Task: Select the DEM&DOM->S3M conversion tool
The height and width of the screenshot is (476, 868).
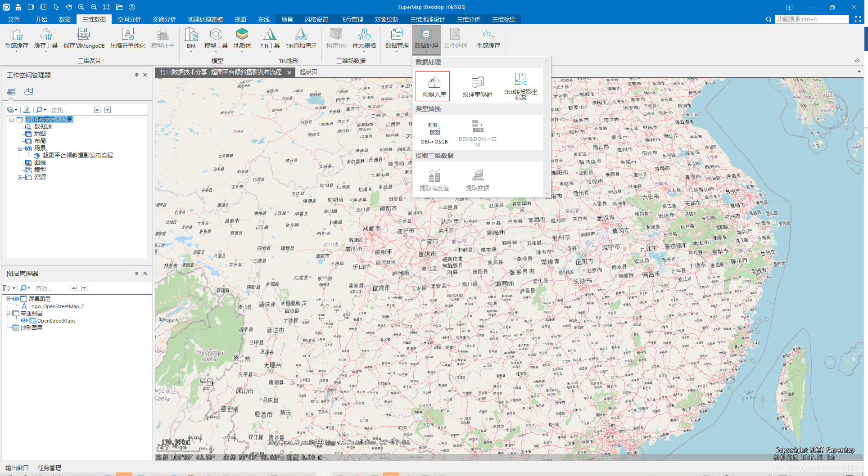Action: tap(477, 134)
